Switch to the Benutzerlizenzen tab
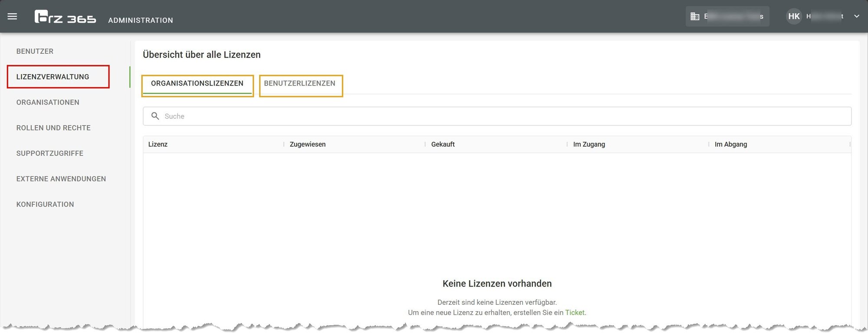 299,83
